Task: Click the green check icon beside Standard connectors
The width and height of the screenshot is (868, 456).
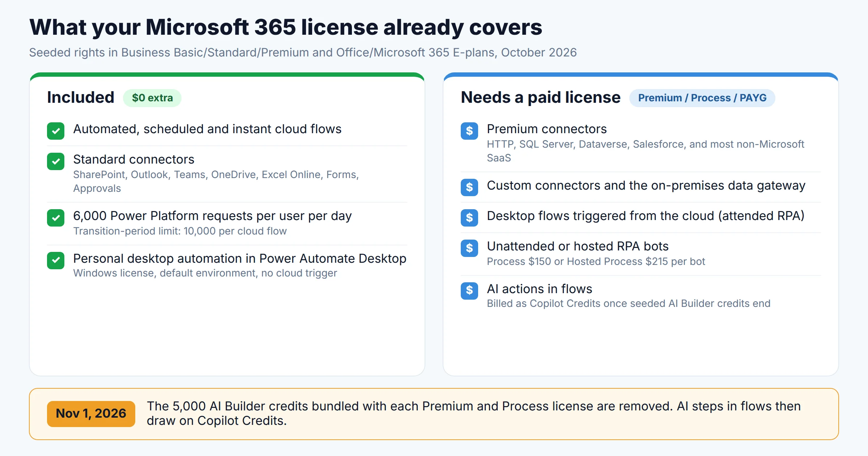Action: coord(56,161)
